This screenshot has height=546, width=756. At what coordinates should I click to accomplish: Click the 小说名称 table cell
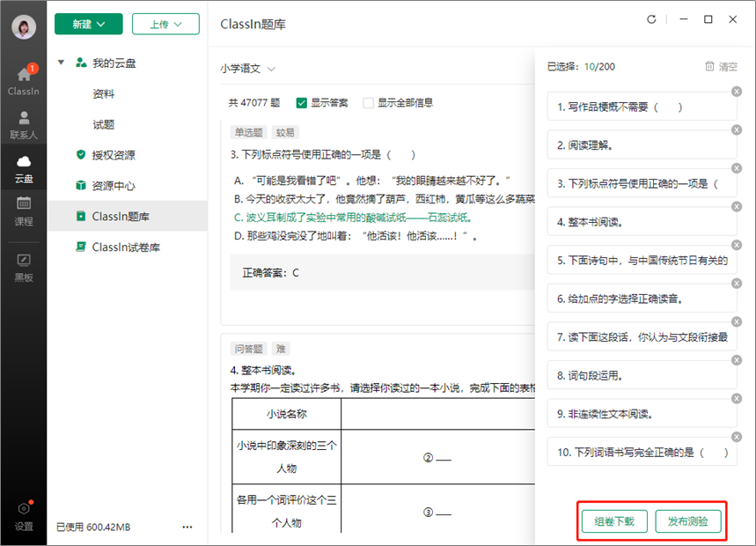pyautogui.click(x=286, y=414)
